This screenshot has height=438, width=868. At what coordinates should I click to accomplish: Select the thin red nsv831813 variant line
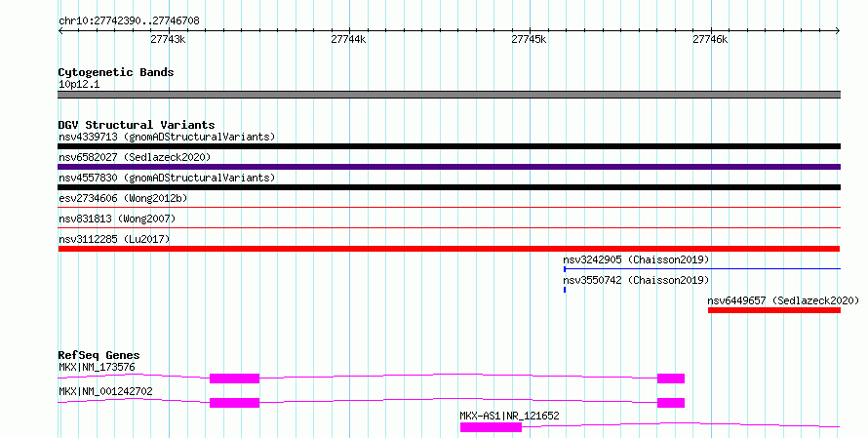449,227
